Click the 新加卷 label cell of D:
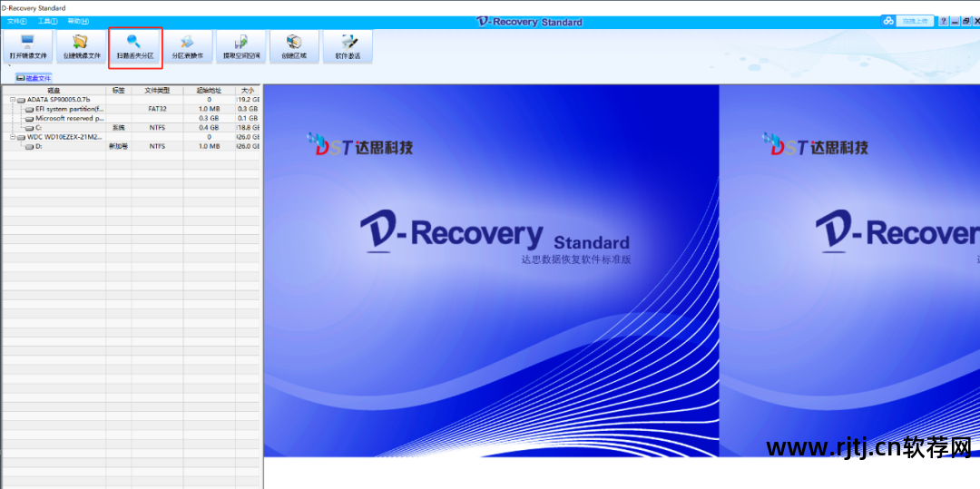The width and height of the screenshot is (980, 489). point(119,145)
